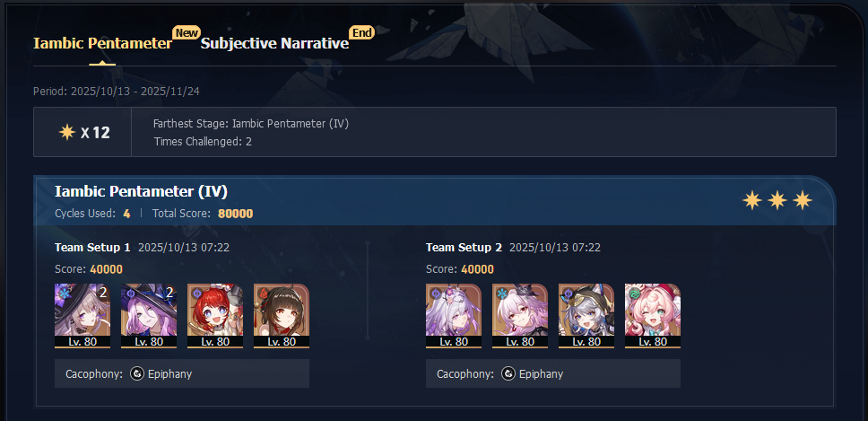Click Epiphany cacophony icon under Team Setup 2
868x421 pixels.
[508, 374]
